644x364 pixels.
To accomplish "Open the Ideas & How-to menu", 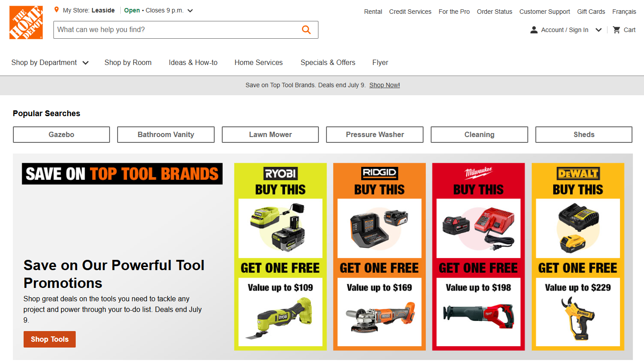I will 193,63.
